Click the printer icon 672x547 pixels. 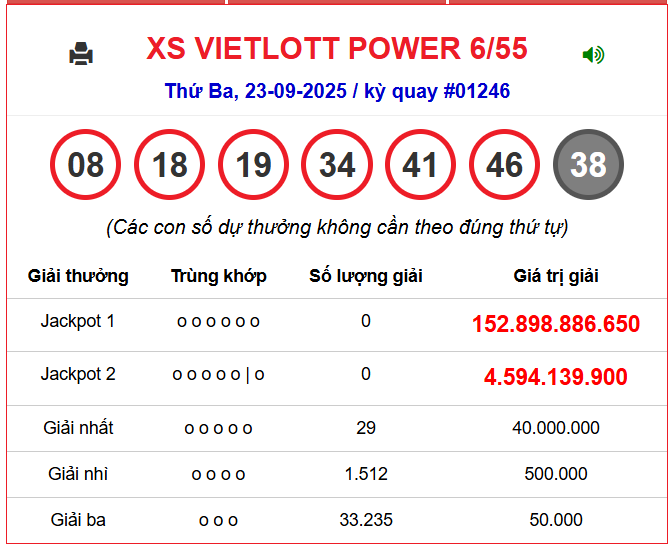[81, 54]
